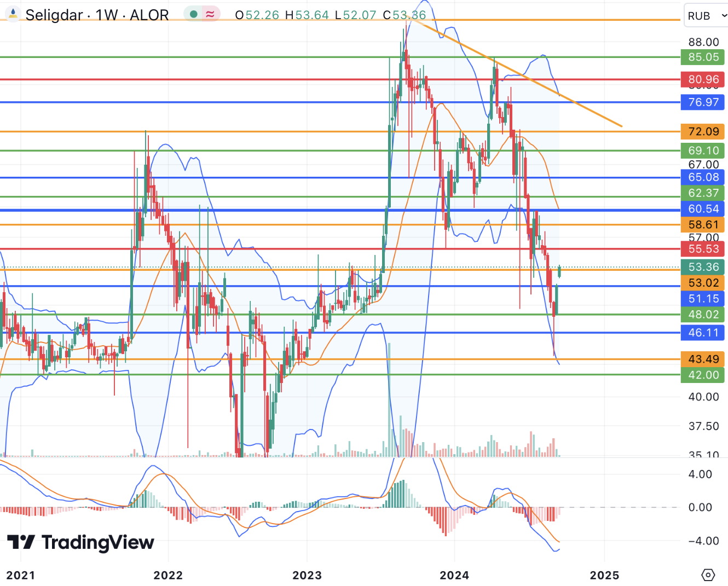Select the blue 46.11 price level label
Viewport: 728px width, 586px height.
click(x=703, y=333)
